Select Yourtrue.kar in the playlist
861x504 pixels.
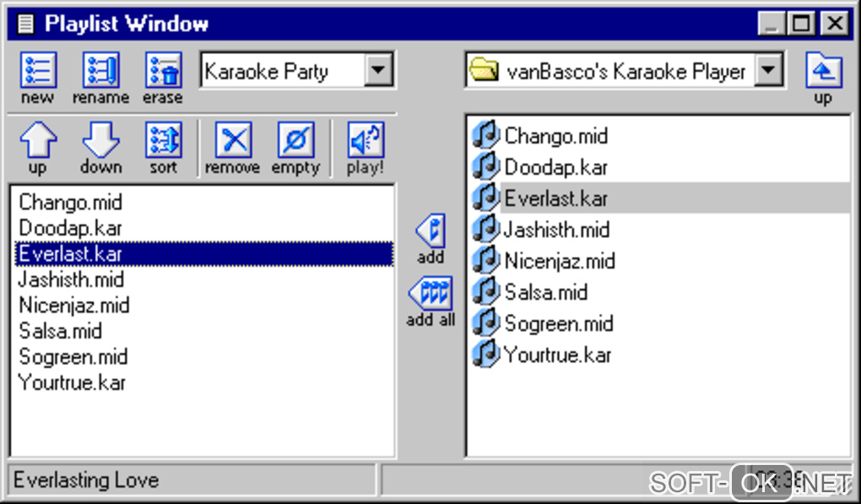coord(72,382)
